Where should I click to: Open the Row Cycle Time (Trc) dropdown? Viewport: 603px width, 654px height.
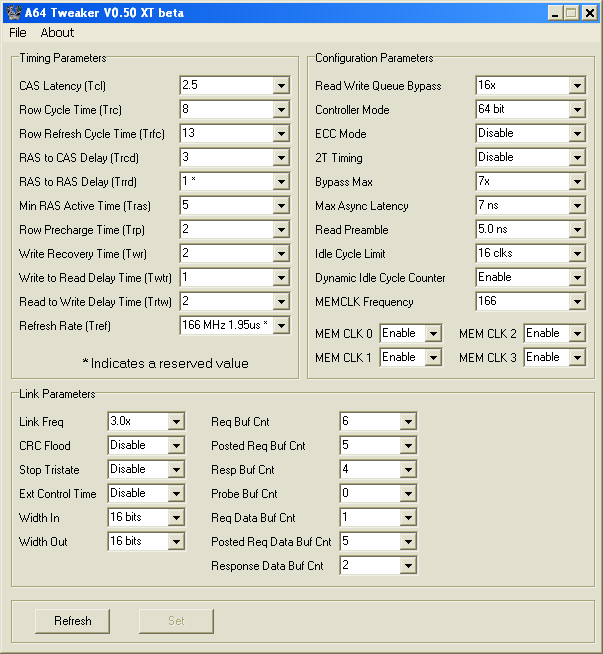pyautogui.click(x=281, y=110)
